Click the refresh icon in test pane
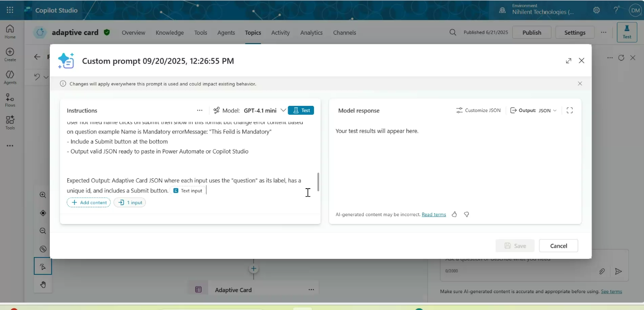644x310 pixels. [x=621, y=58]
